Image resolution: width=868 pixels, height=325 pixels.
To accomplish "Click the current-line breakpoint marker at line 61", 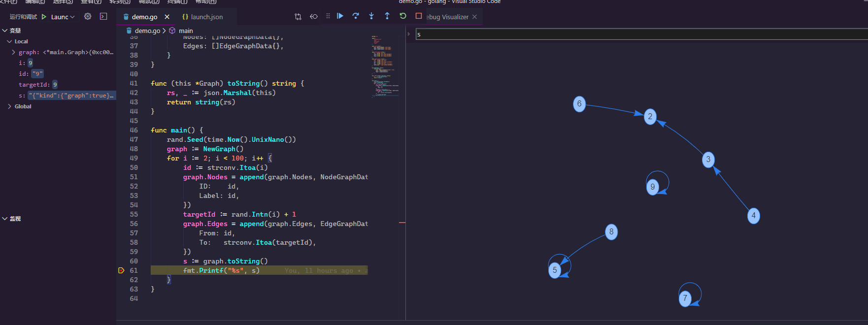I will click(x=121, y=270).
